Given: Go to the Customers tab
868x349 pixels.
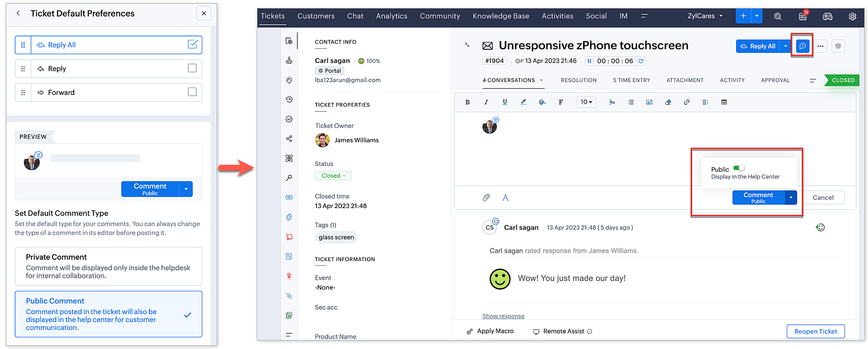Looking at the screenshot, I should click(316, 16).
